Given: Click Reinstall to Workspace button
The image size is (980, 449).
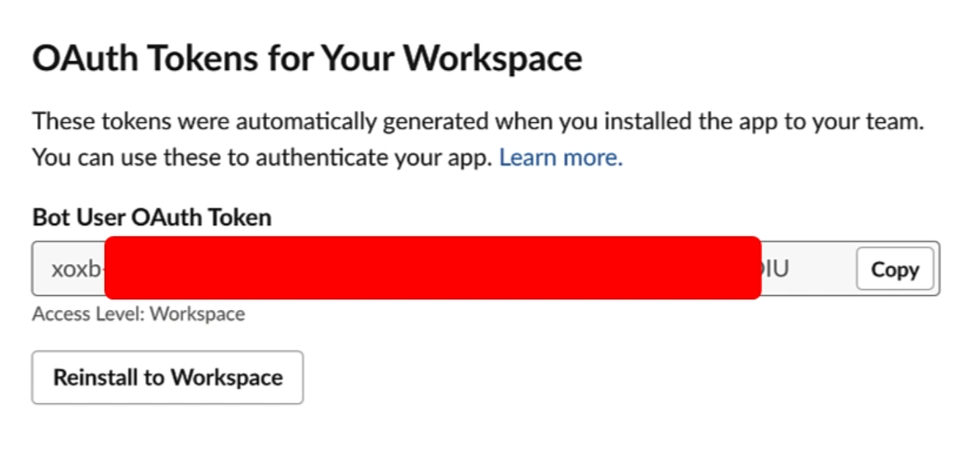Looking at the screenshot, I should (x=167, y=377).
